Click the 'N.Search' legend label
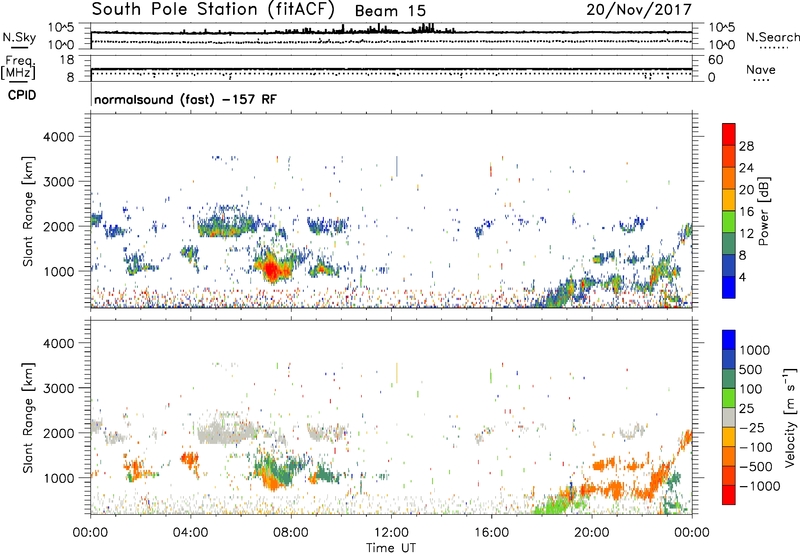 point(772,37)
